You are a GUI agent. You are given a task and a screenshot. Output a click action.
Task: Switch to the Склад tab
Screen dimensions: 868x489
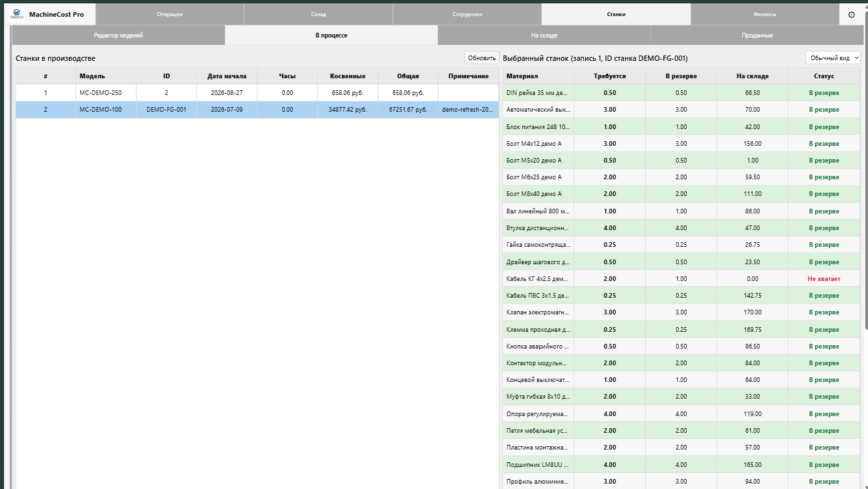pos(318,14)
